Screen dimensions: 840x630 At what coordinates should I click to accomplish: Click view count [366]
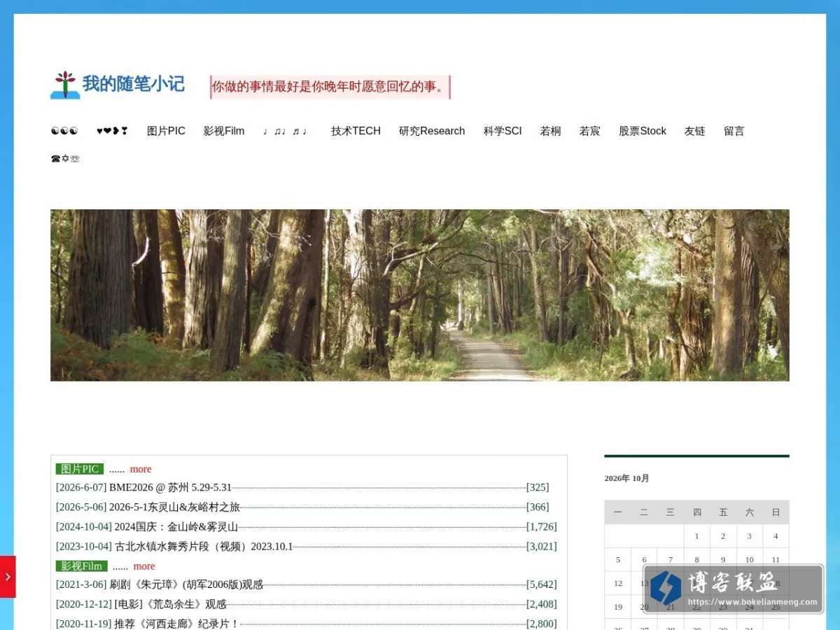click(538, 507)
